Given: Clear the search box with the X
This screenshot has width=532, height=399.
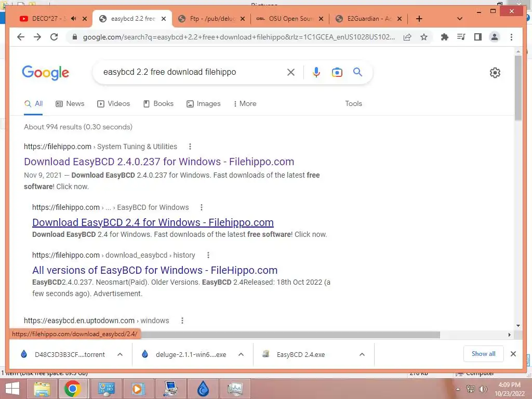Looking at the screenshot, I should click(291, 72).
